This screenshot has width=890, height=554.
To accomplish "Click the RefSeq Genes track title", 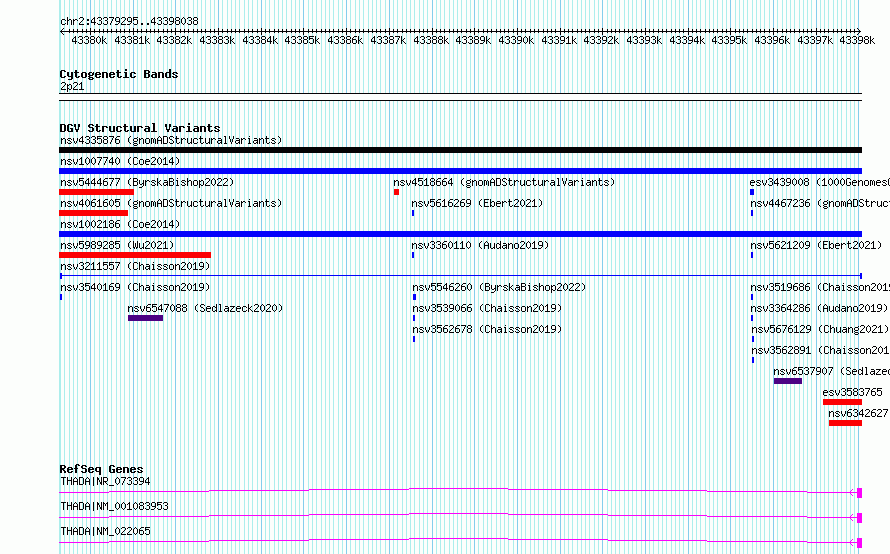I will pos(101,469).
